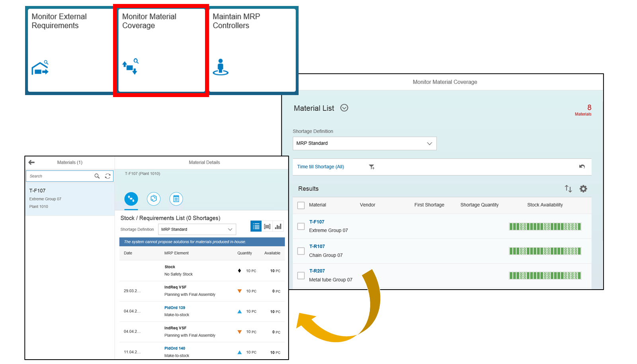Click the MRP Element column header

[x=176, y=253]
